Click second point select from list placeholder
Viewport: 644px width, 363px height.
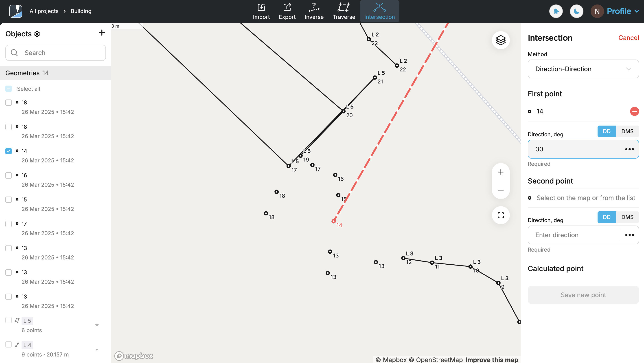(x=585, y=198)
